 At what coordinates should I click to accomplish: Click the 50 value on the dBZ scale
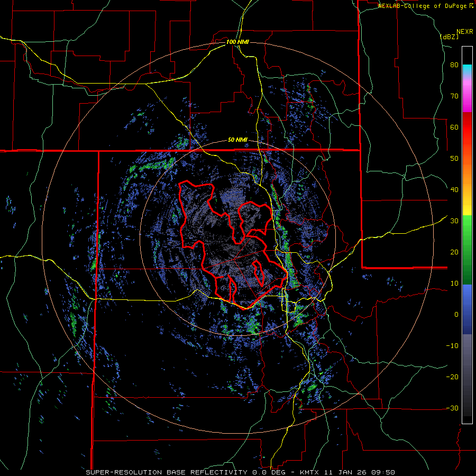tap(454, 159)
